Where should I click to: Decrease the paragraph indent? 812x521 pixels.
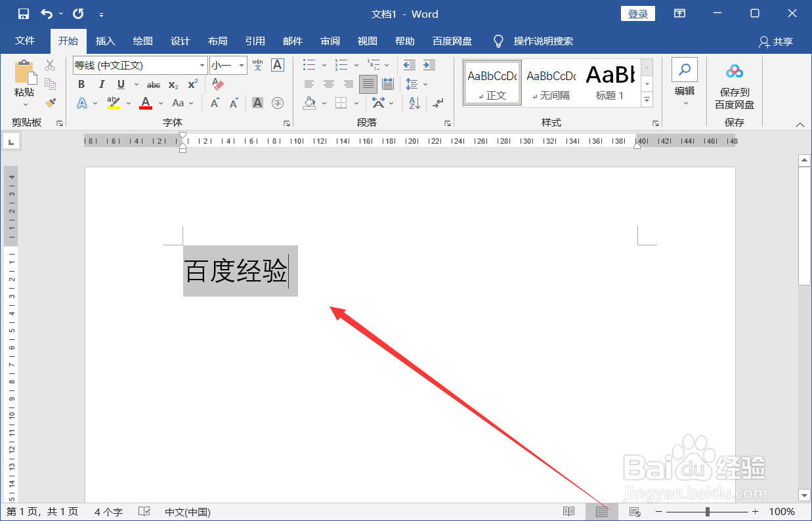coord(410,65)
